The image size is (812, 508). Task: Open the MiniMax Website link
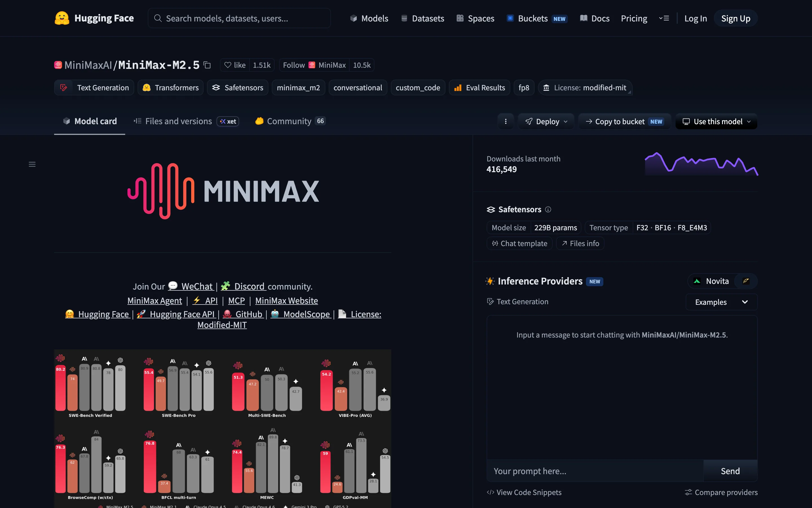286,300
